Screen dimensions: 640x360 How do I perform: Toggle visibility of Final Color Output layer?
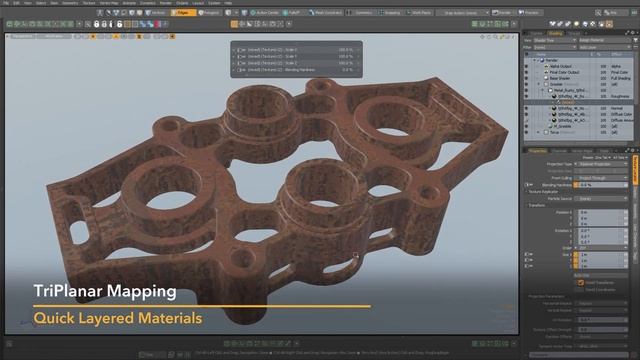click(x=527, y=72)
